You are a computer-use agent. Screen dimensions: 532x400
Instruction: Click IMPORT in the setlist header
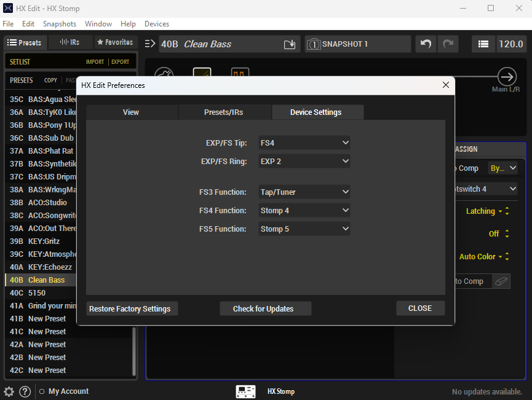(95, 61)
